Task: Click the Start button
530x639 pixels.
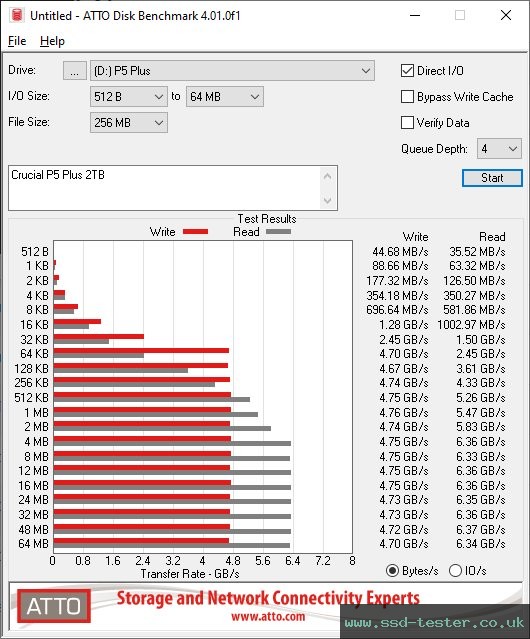Action: [x=492, y=178]
